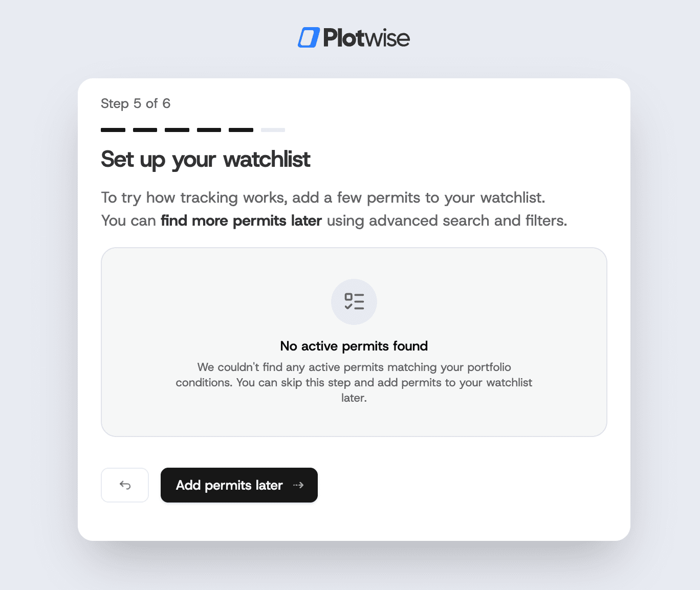The width and height of the screenshot is (700, 590).
Task: Select the third progress bar segment
Action: tap(177, 130)
